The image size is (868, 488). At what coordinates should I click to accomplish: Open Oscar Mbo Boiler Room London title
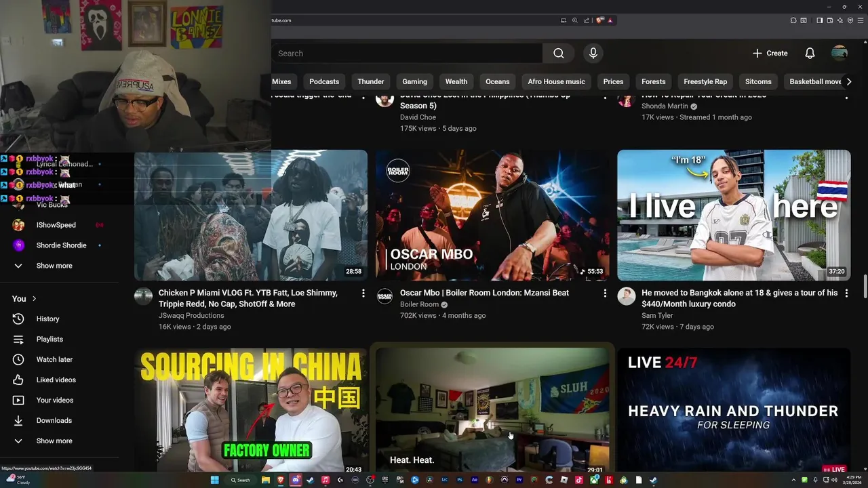coord(484,293)
